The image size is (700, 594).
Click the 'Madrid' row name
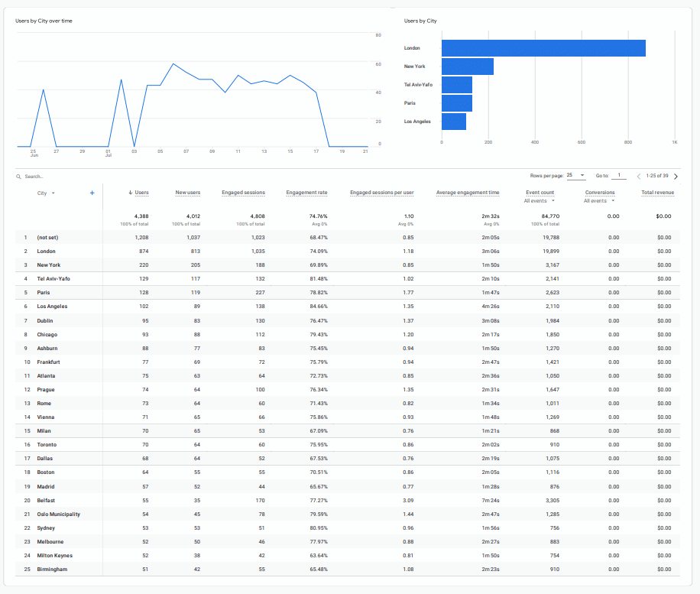(46, 487)
